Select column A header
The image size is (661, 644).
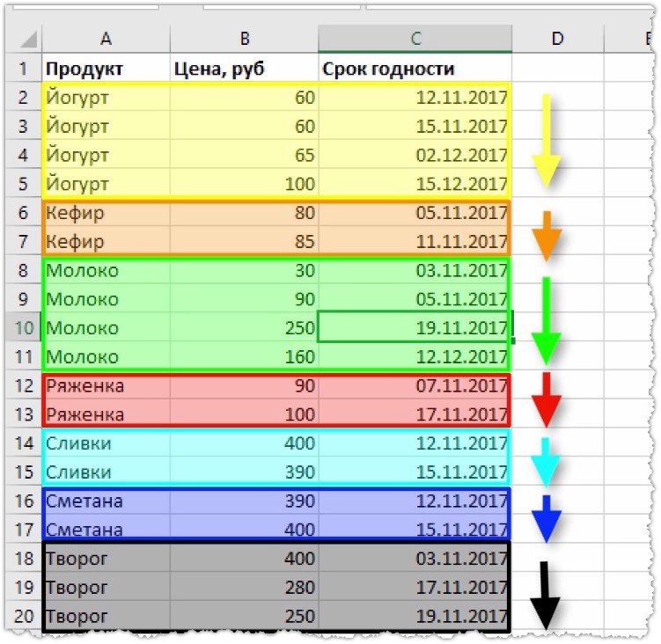coord(106,39)
